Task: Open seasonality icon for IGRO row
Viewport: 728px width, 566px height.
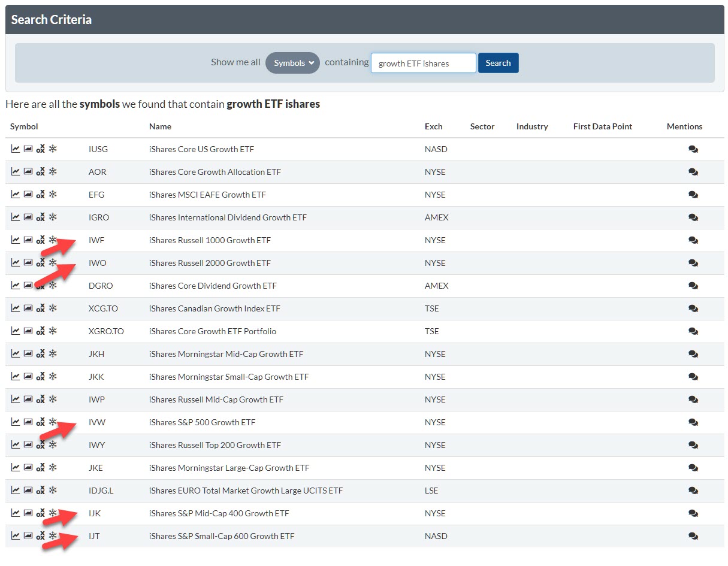Action: pos(53,217)
